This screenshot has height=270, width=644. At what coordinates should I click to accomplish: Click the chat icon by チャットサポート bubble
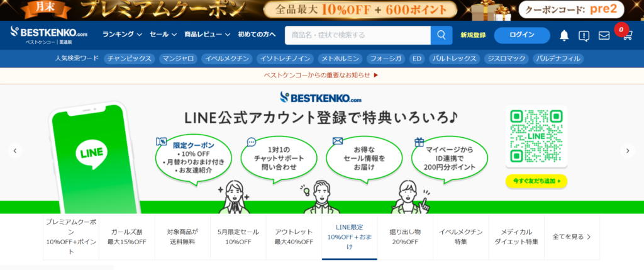click(x=252, y=142)
